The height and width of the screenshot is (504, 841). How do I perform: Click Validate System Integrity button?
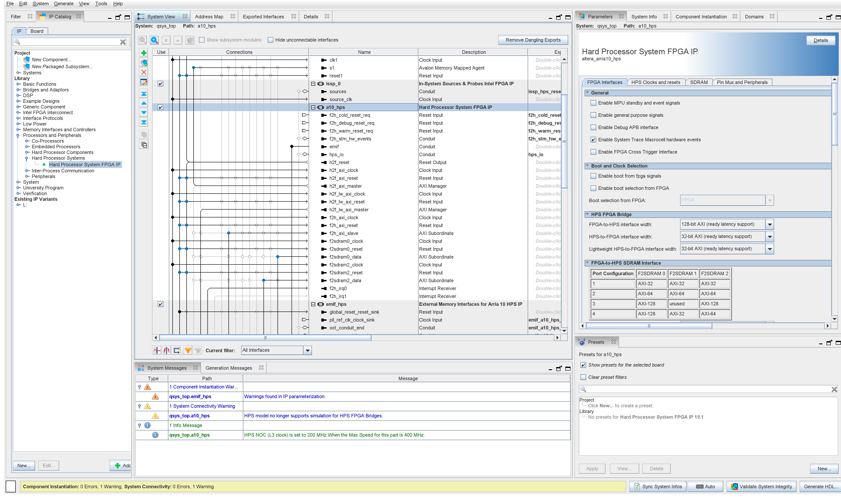point(761,486)
